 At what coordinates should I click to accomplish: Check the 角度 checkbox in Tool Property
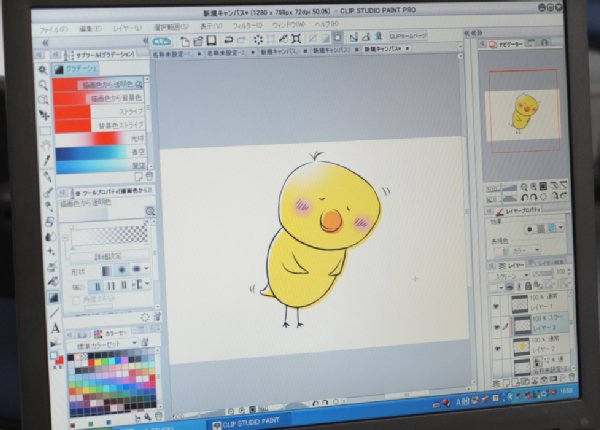point(76,300)
